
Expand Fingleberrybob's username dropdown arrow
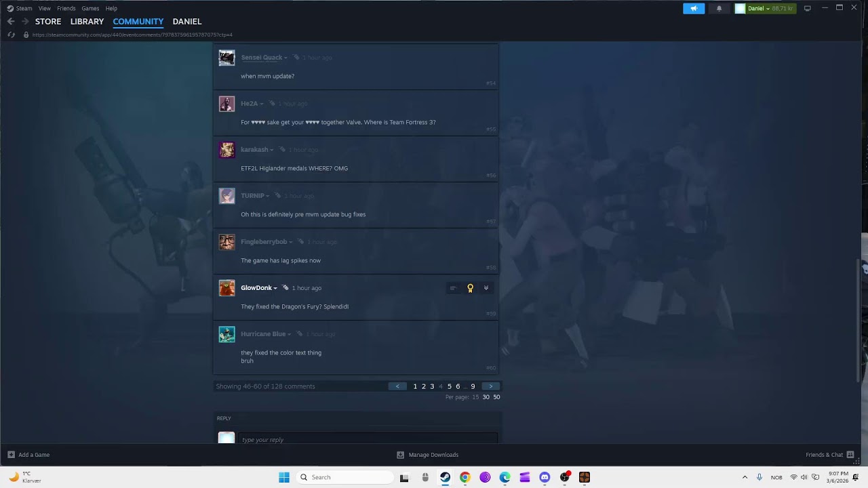point(290,242)
